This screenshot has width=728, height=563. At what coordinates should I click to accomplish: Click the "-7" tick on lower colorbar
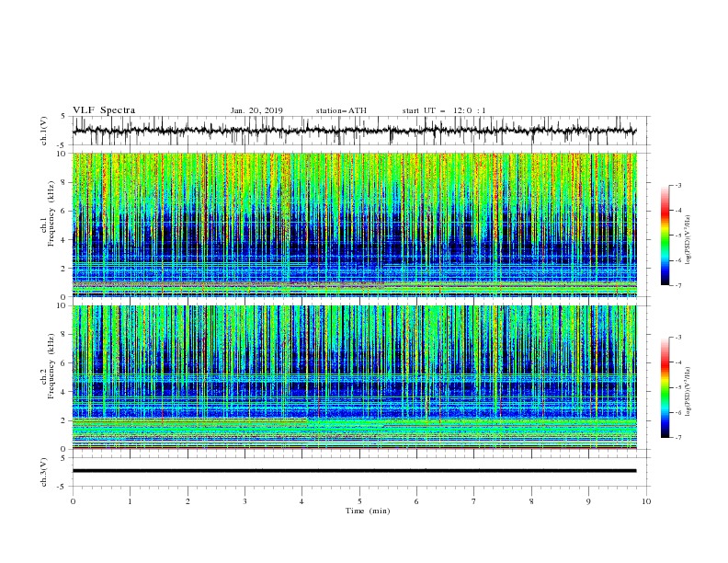click(x=678, y=438)
